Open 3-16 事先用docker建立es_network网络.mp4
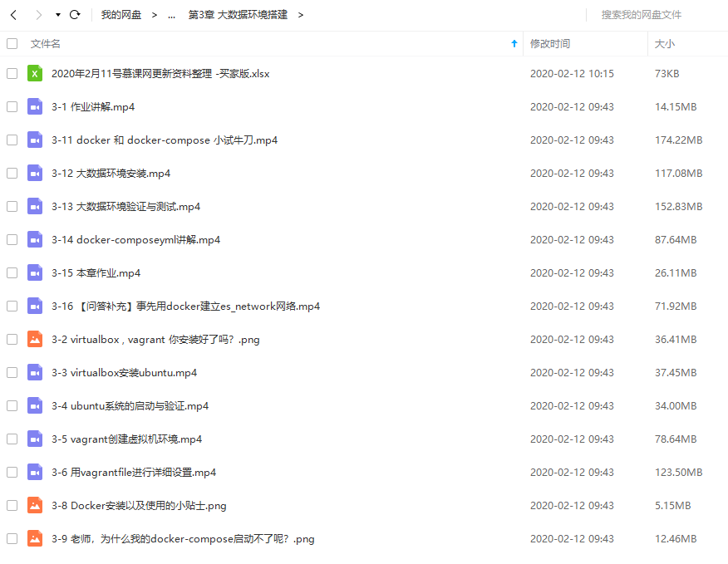Viewport: 728px width, 564px height. pyautogui.click(x=185, y=307)
